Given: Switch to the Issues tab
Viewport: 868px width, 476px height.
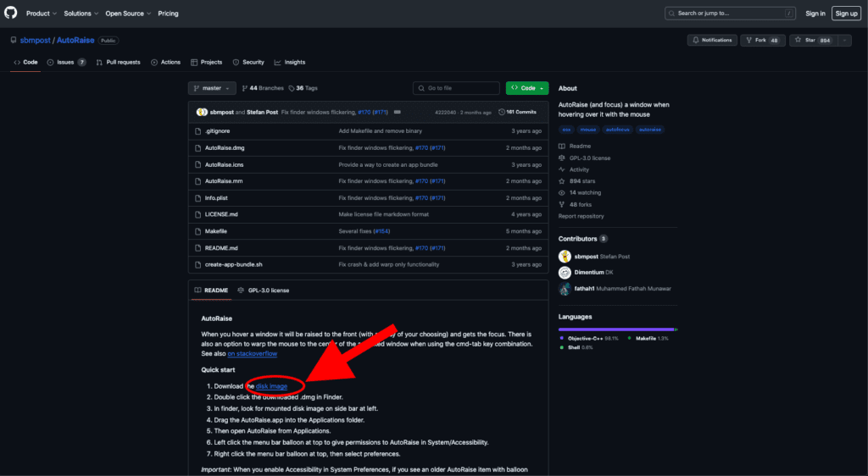Looking at the screenshot, I should [66, 63].
